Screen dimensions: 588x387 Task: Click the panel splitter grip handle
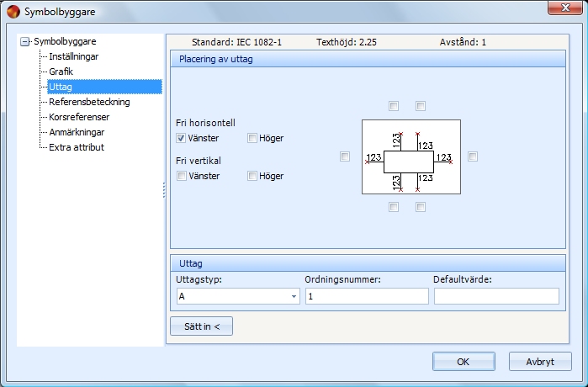(164, 190)
